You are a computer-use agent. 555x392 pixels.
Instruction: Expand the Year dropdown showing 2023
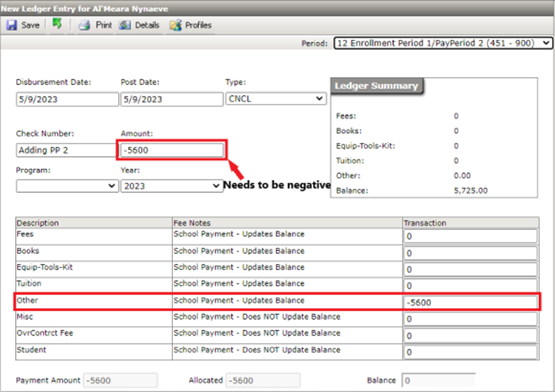[x=171, y=186]
